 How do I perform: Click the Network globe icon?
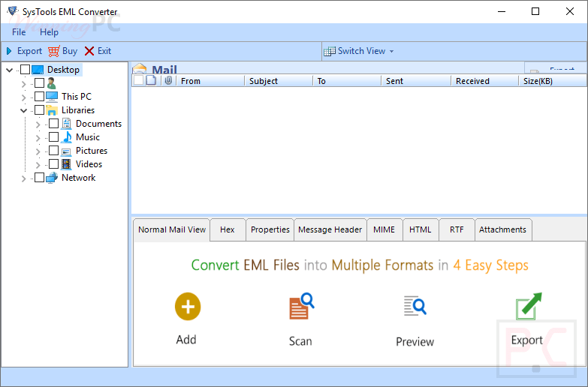pyautogui.click(x=52, y=178)
